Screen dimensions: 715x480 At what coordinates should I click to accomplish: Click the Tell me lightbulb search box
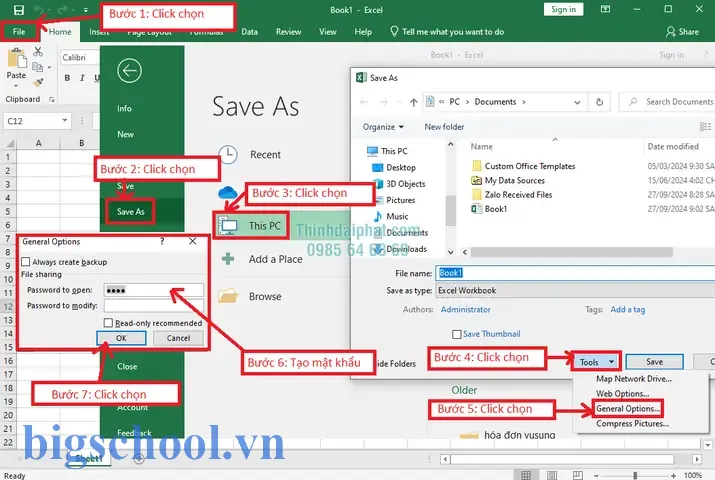(x=447, y=31)
